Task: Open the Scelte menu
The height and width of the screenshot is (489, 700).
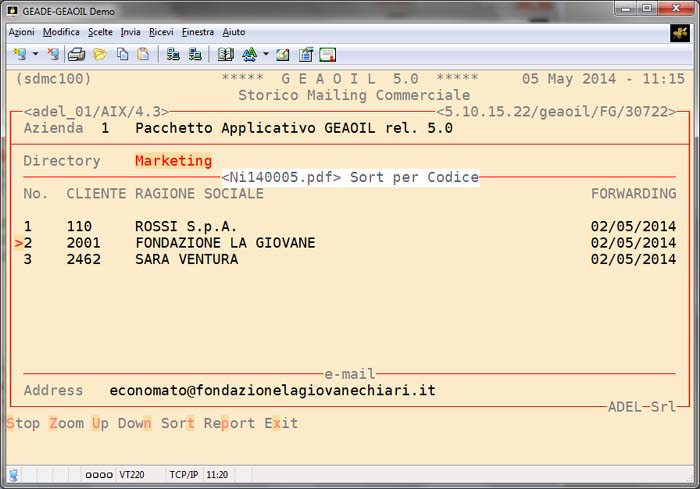Action: [x=100, y=32]
